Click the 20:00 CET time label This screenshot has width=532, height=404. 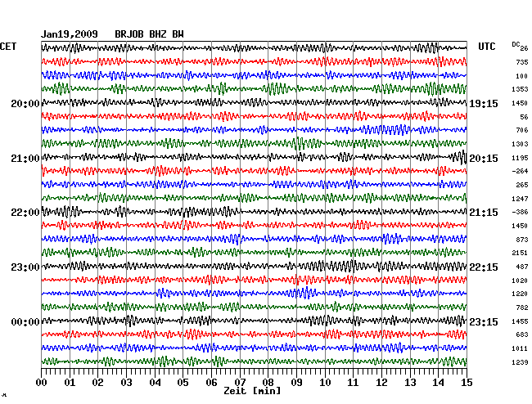[25, 104]
